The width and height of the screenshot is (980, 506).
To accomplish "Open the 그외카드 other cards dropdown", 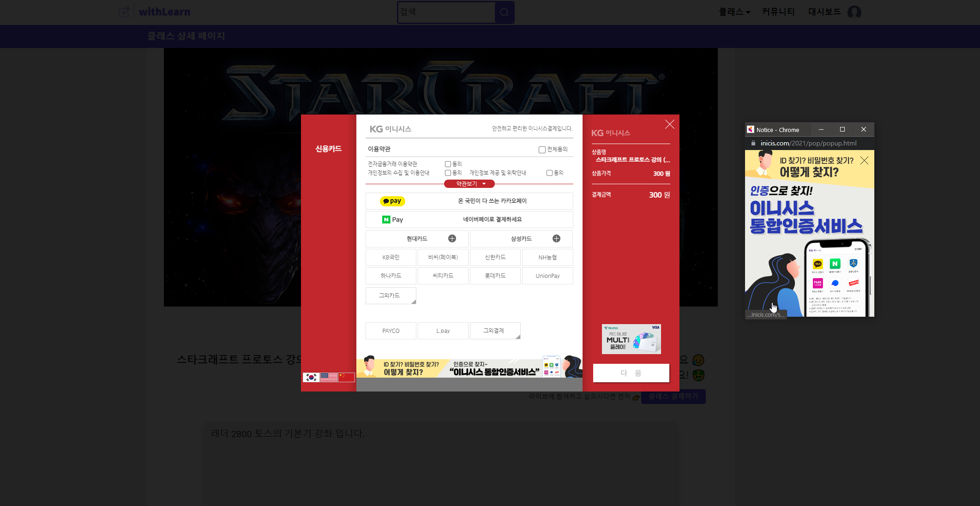I will [x=391, y=295].
